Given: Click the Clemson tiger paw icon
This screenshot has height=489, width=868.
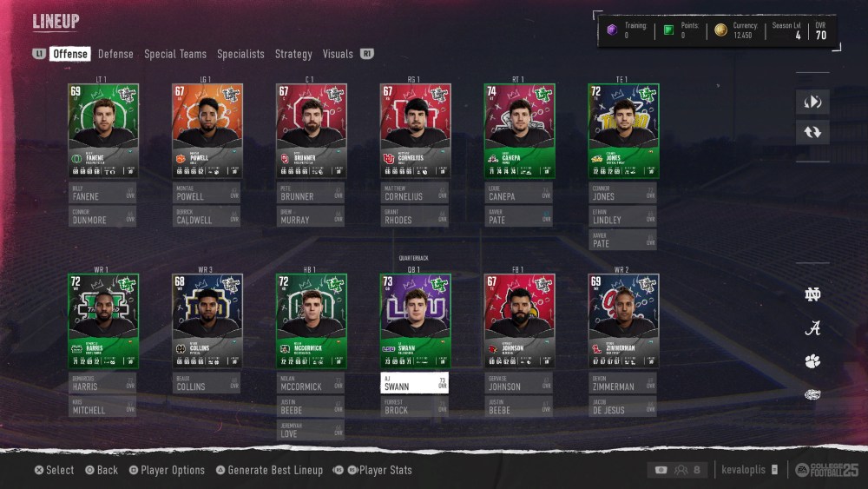Looking at the screenshot, I should [x=812, y=361].
